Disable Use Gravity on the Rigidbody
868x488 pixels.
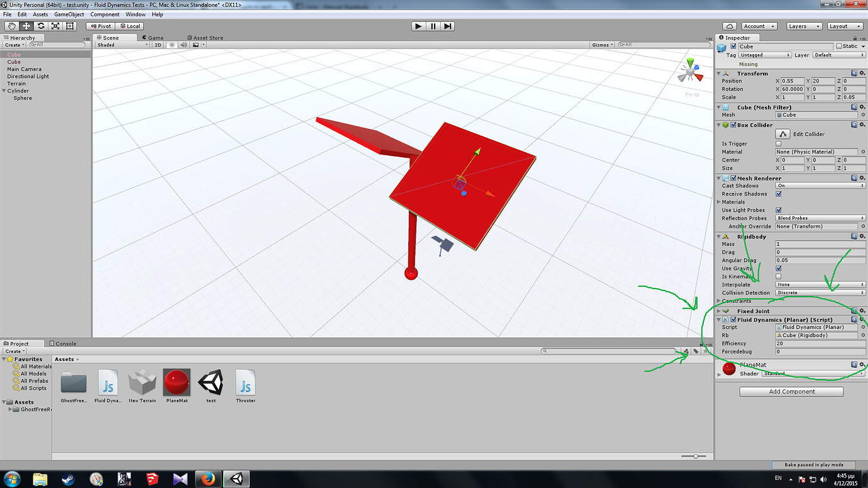click(778, 268)
